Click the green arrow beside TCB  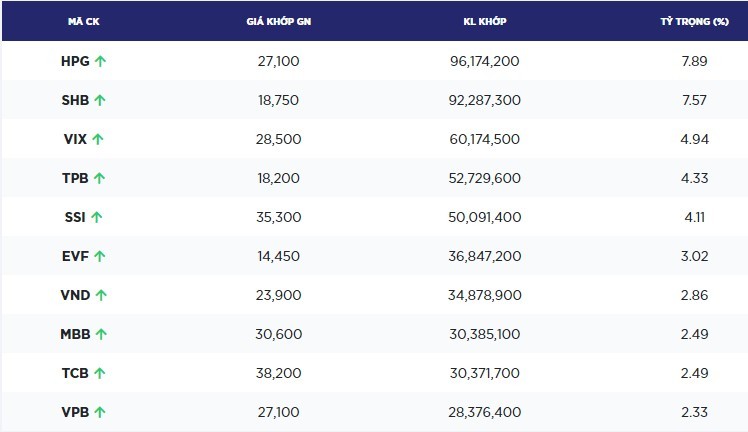(100, 373)
